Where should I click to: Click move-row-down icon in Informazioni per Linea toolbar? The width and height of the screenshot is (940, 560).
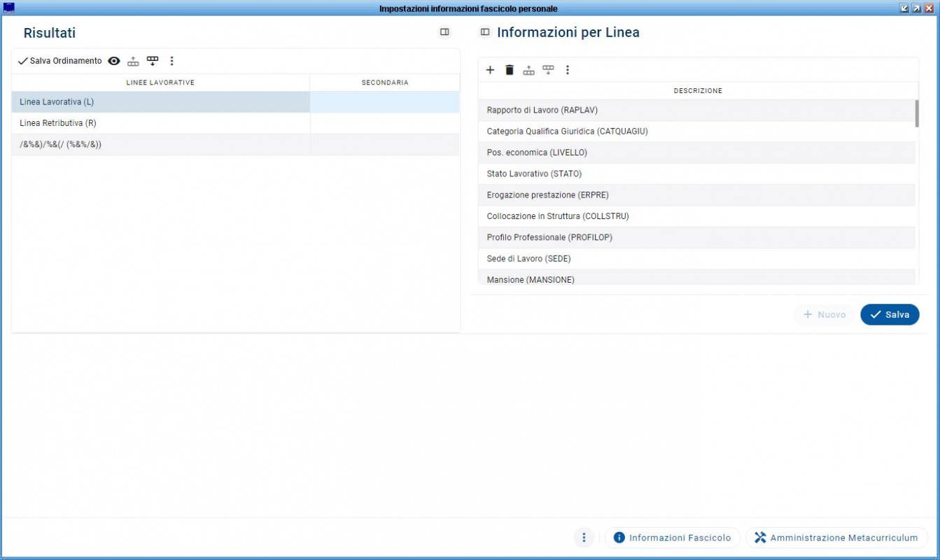(548, 70)
